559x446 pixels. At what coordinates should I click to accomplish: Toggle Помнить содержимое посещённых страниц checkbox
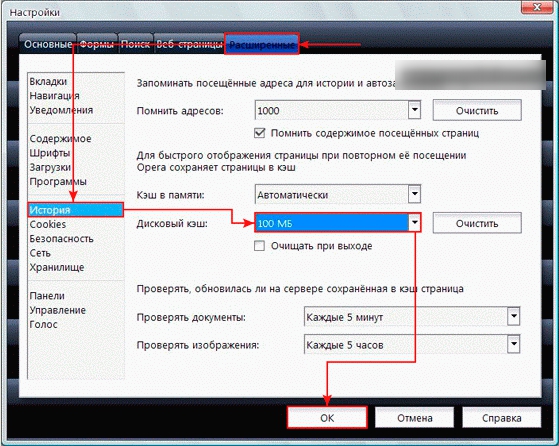[260, 133]
